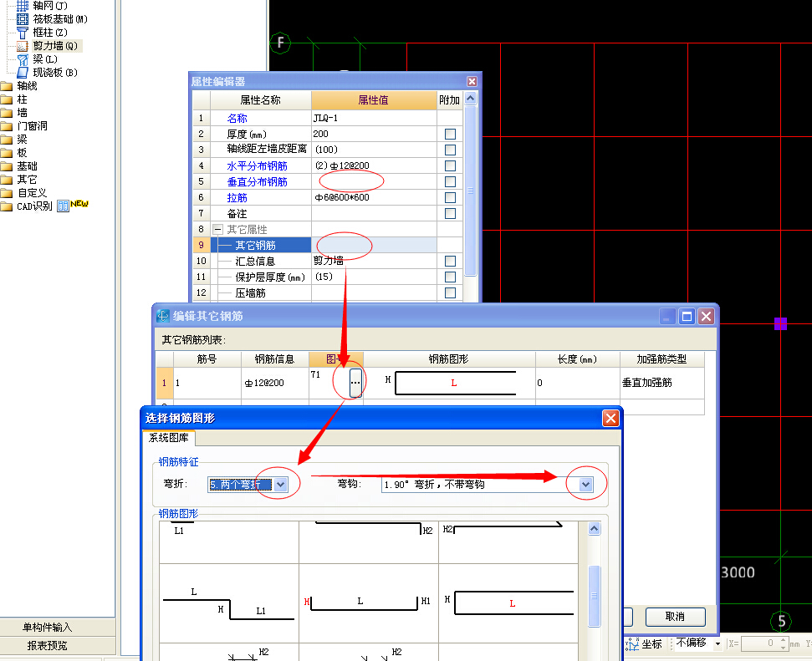Click the 钢筋信息 column header

(x=274, y=358)
